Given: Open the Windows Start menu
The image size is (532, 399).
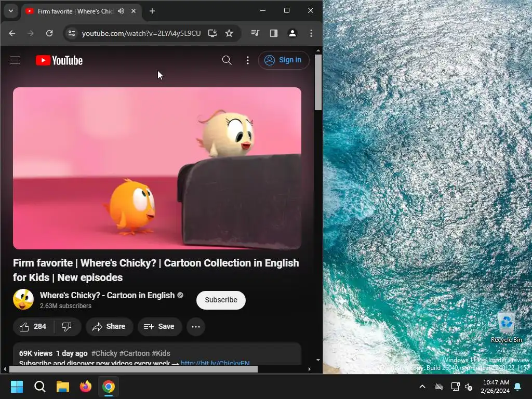Looking at the screenshot, I should tap(17, 387).
